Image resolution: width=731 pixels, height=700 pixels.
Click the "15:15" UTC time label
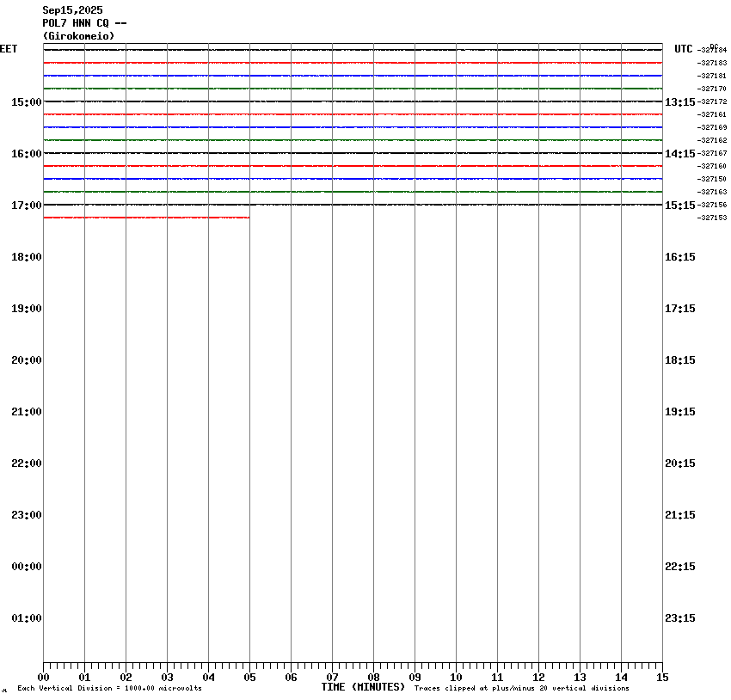(x=679, y=206)
